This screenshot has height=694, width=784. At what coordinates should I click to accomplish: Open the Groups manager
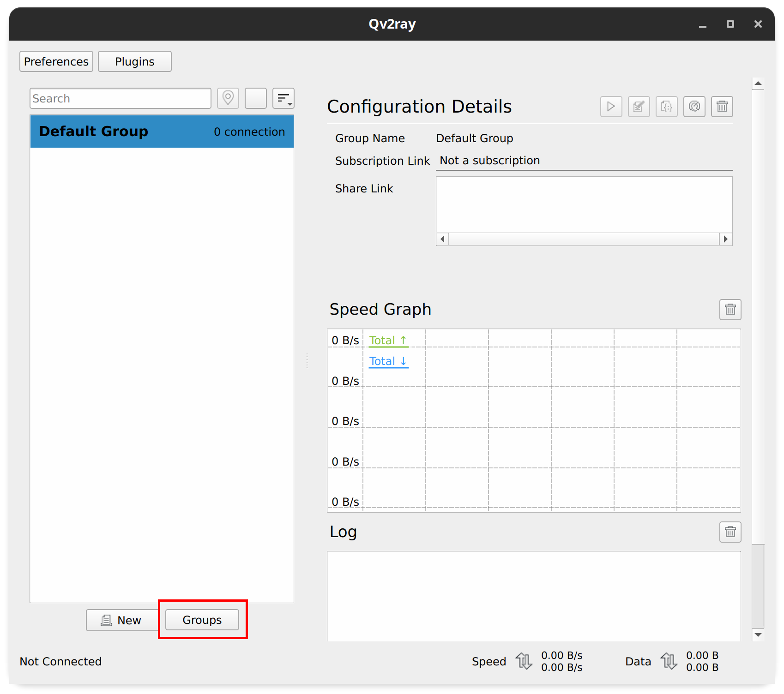pos(202,620)
